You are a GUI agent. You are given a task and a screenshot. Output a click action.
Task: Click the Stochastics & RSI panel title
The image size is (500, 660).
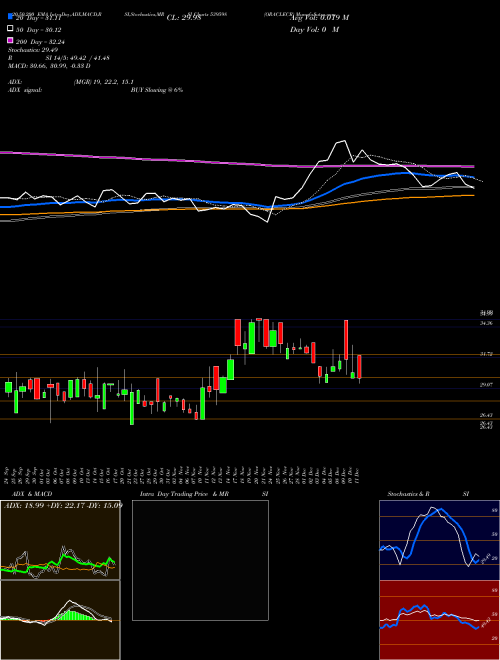(x=428, y=494)
